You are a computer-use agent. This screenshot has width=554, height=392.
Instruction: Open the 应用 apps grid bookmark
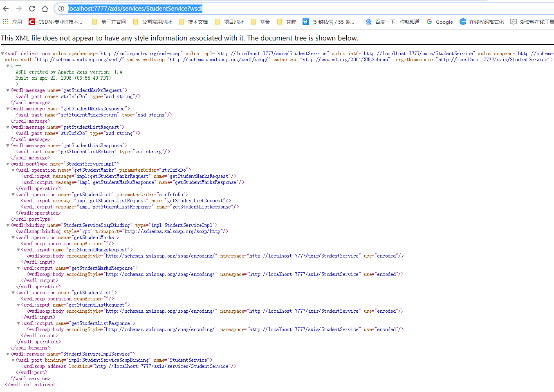pyautogui.click(x=12, y=22)
